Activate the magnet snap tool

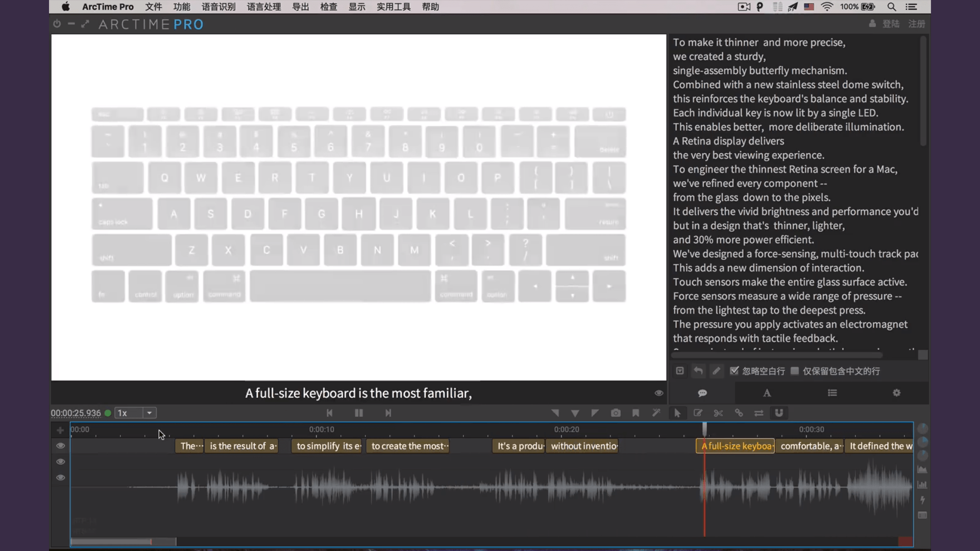779,413
